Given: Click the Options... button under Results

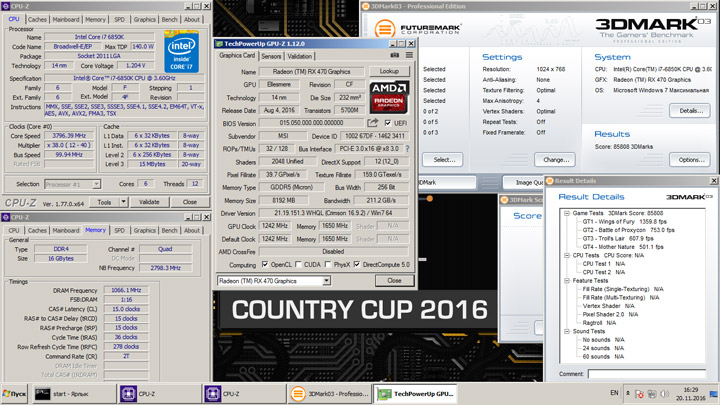Looking at the screenshot, I should [x=691, y=160].
